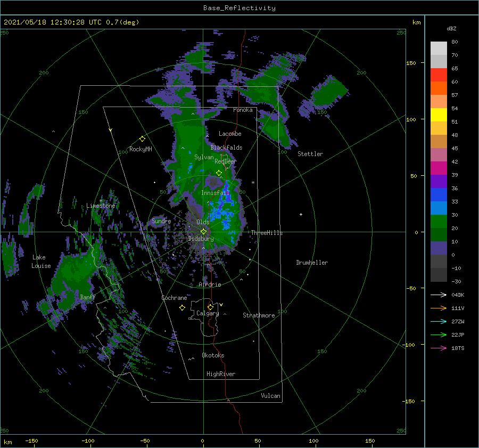Click the Cochrane city label
Image resolution: width=479 pixels, height=448 pixels.
pyautogui.click(x=174, y=298)
